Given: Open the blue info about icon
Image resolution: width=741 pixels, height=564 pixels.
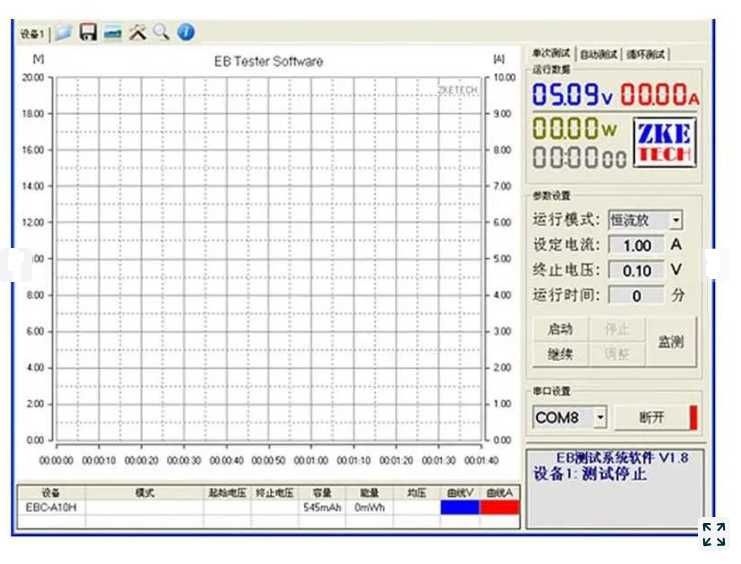Looking at the screenshot, I should pyautogui.click(x=186, y=32).
